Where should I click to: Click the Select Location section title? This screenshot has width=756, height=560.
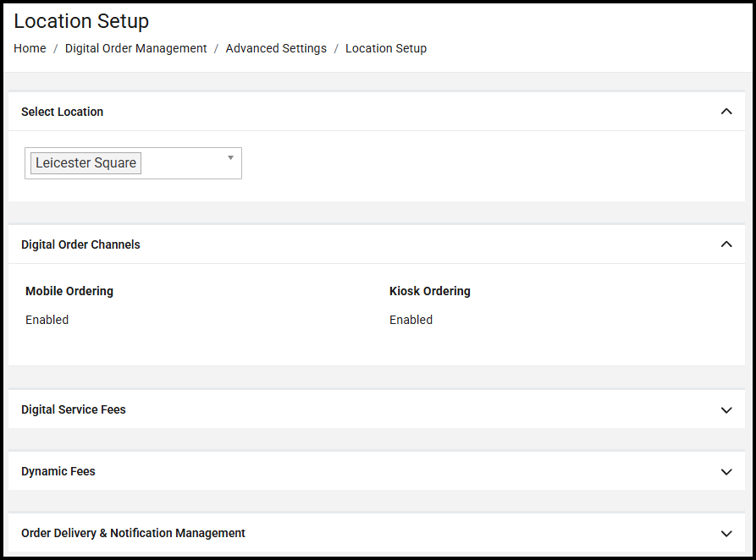coord(62,112)
